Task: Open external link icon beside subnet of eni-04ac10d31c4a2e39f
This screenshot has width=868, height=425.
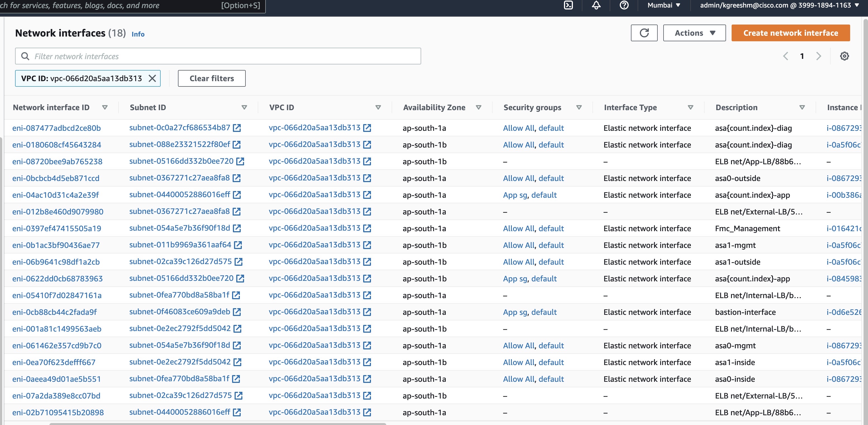Action: (x=237, y=195)
